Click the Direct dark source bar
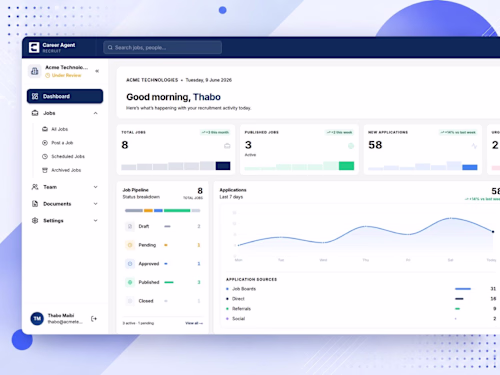The width and height of the screenshot is (500, 375). click(x=459, y=299)
